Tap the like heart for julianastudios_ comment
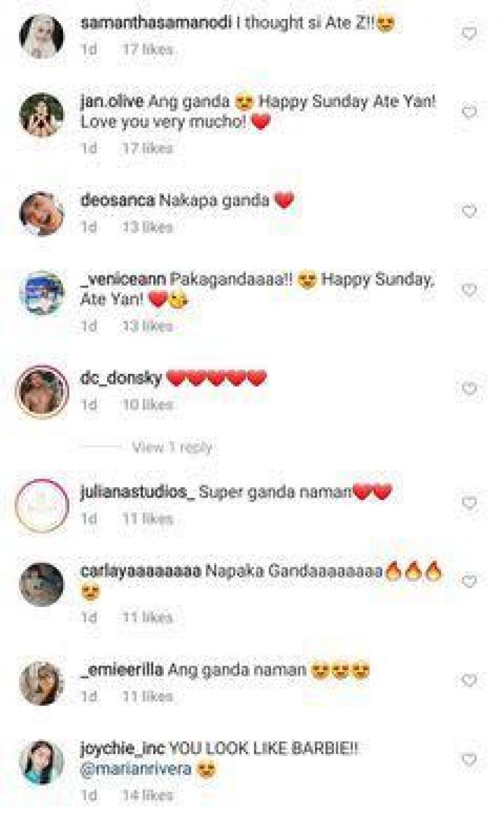 [469, 503]
